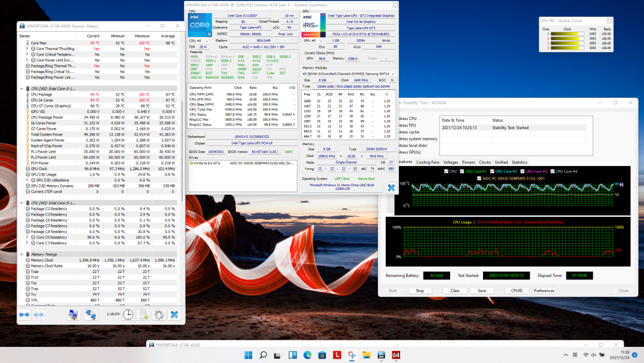Click the sensor clock reset icon

pyautogui.click(x=128, y=315)
